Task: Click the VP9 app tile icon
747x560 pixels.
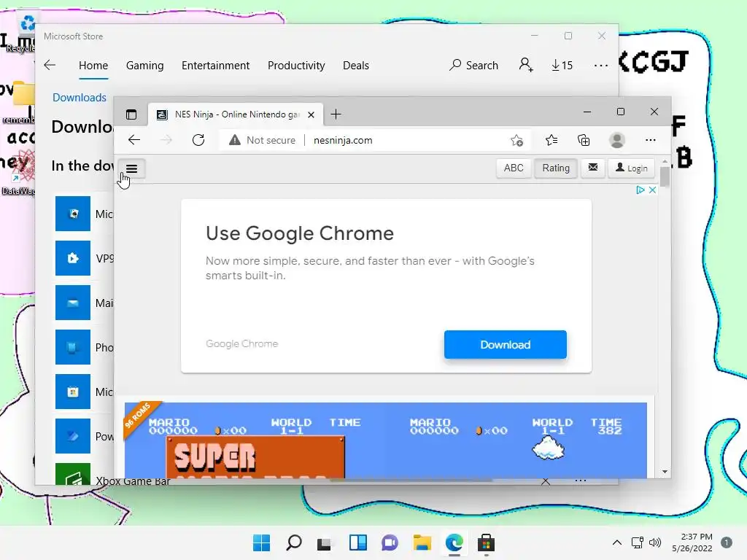Action: (73, 258)
